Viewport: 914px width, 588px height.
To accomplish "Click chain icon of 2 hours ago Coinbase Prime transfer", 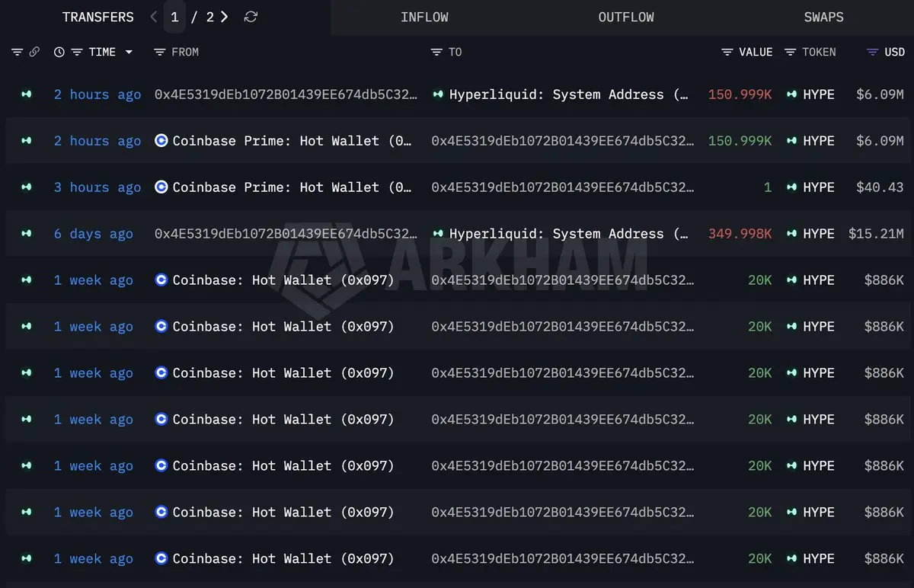I will (x=27, y=141).
